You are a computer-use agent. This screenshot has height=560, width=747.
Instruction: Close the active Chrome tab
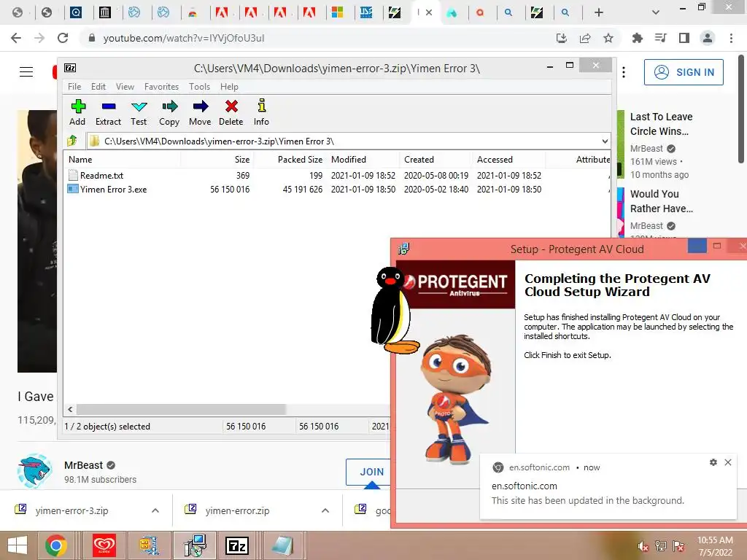(x=429, y=12)
